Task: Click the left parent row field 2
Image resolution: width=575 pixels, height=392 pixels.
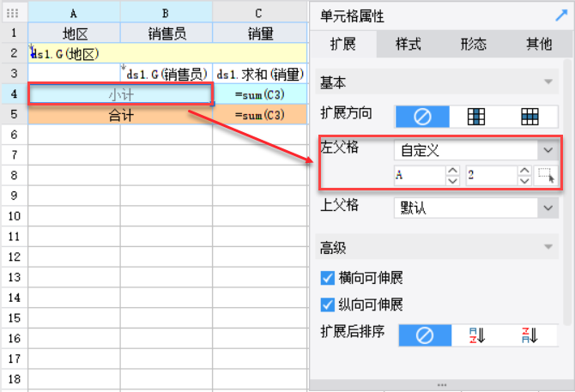Action: coord(492,175)
